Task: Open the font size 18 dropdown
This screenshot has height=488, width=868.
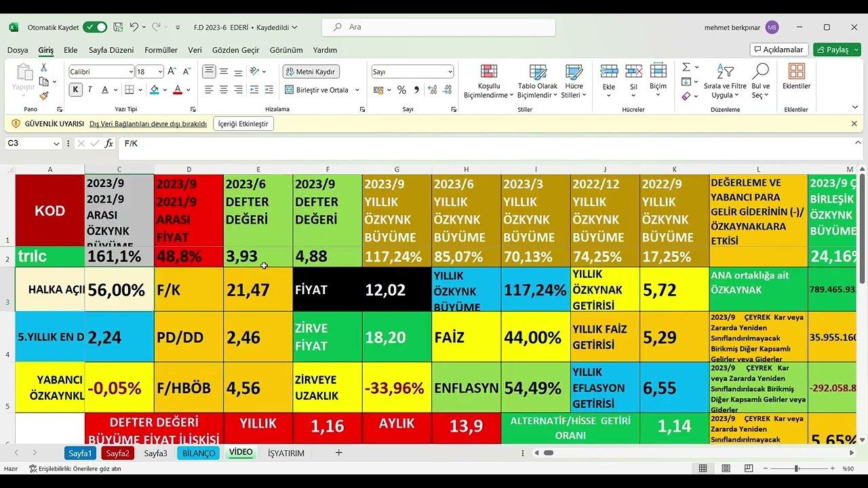Action: click(160, 72)
